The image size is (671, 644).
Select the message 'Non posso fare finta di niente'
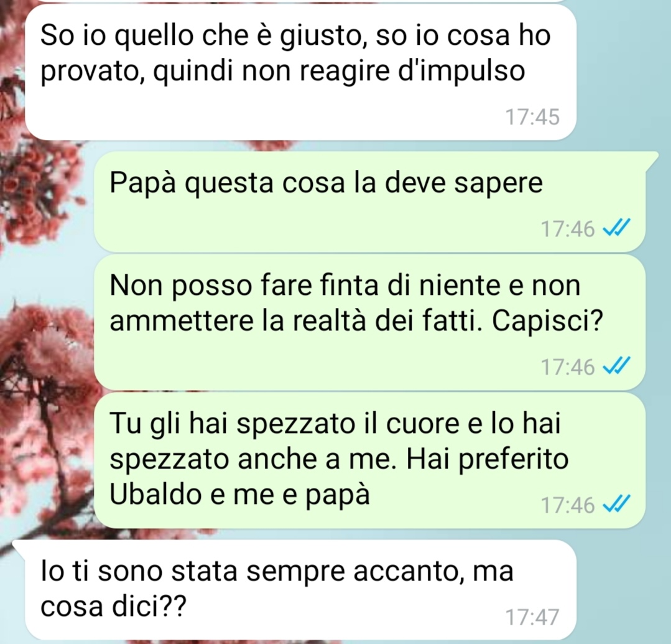[x=369, y=322]
